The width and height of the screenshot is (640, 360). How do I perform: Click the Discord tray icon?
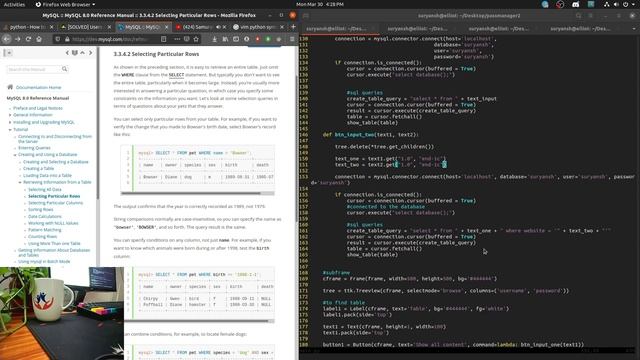point(576,4)
